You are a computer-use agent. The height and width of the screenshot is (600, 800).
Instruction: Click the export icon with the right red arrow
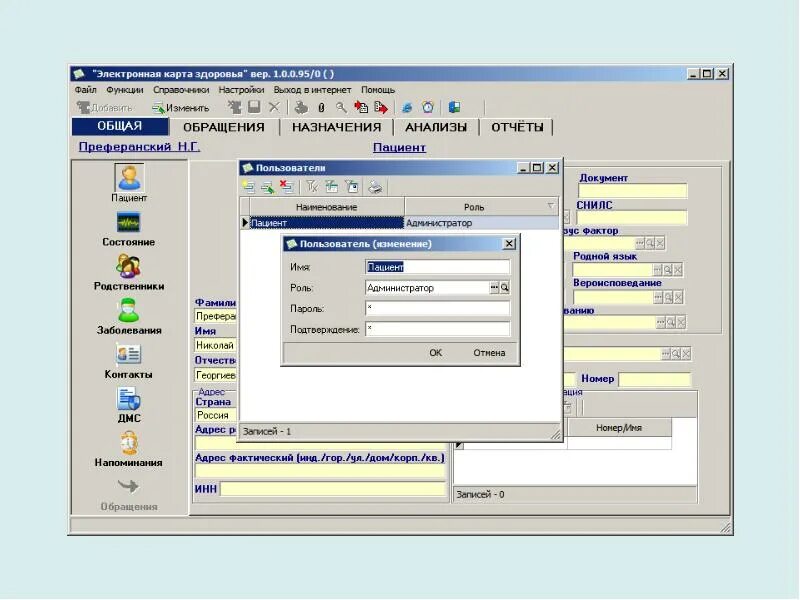[x=381, y=107]
